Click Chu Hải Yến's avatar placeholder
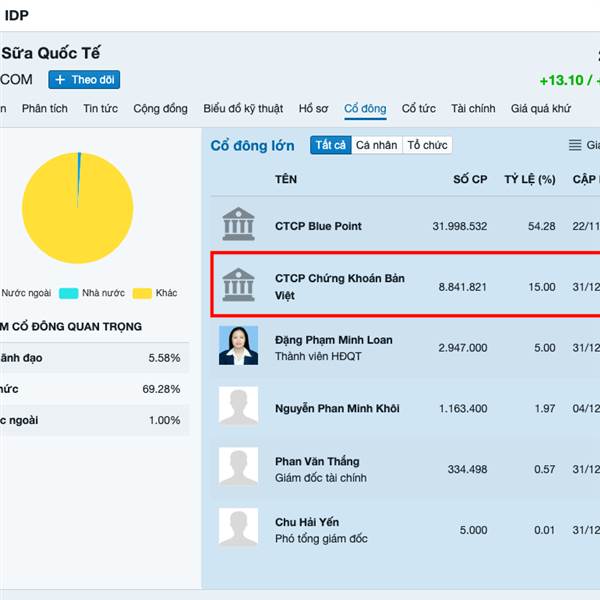Viewport: 600px width, 600px height. [238, 527]
